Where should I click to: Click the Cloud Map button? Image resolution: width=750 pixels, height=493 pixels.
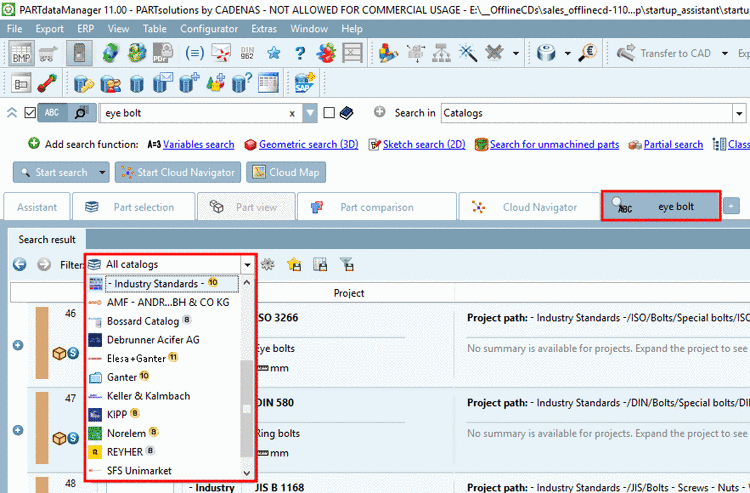(286, 172)
